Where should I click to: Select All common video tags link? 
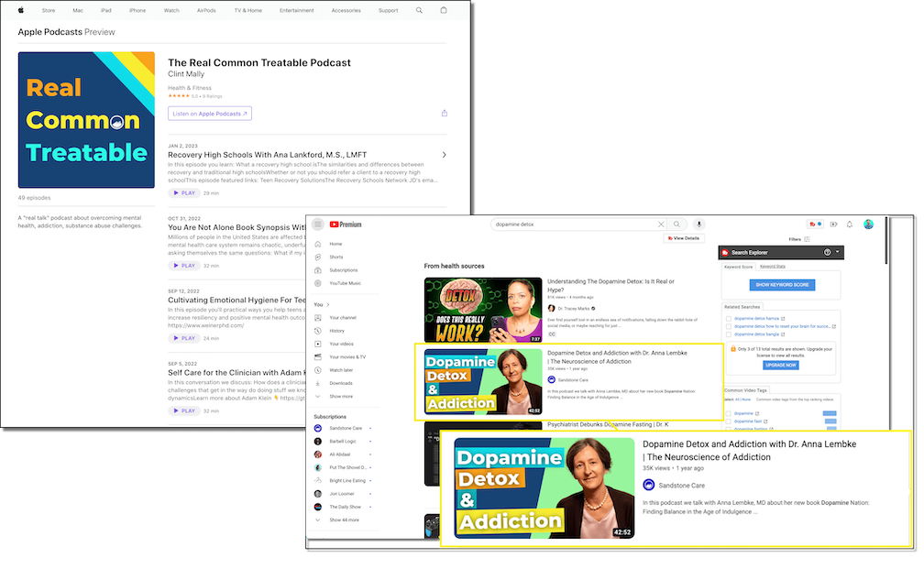[736, 399]
